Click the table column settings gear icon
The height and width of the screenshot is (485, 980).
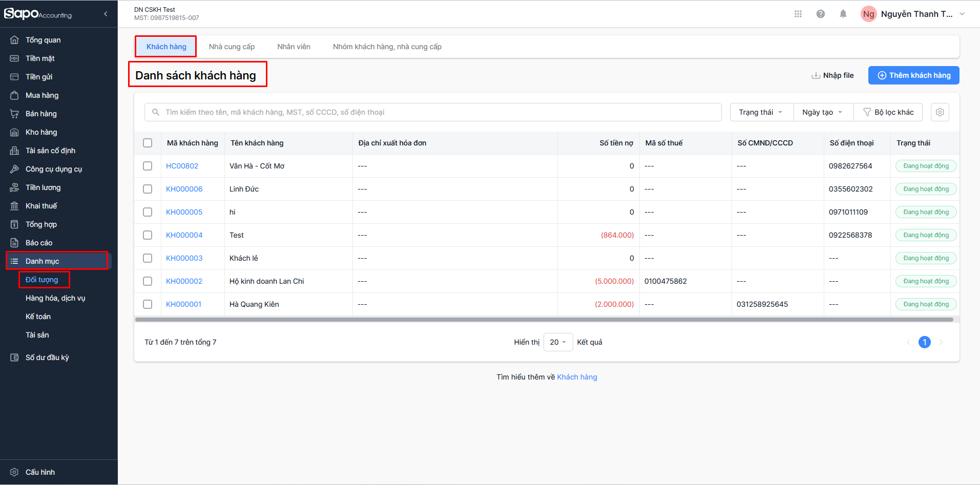[x=940, y=112]
